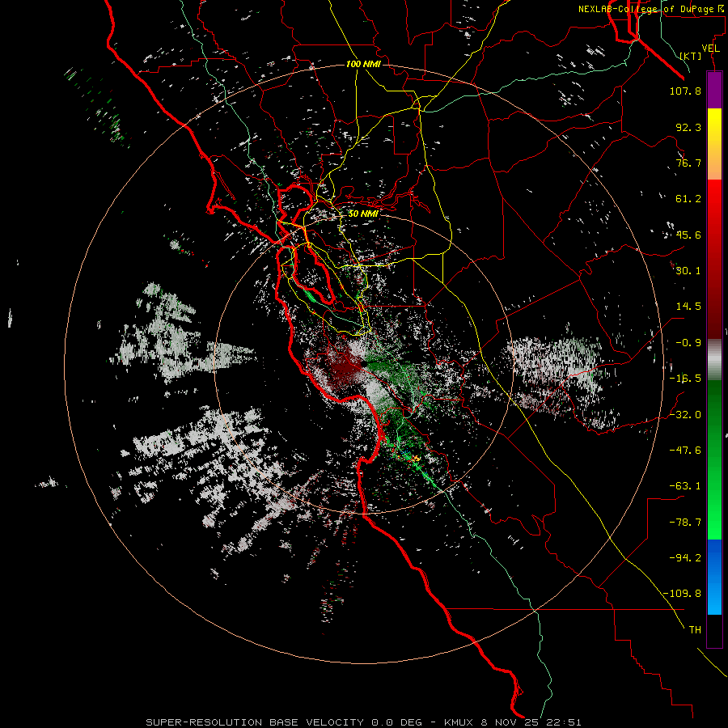Click the 45.6 scale value
Screen dimensions: 728x728
click(x=688, y=235)
